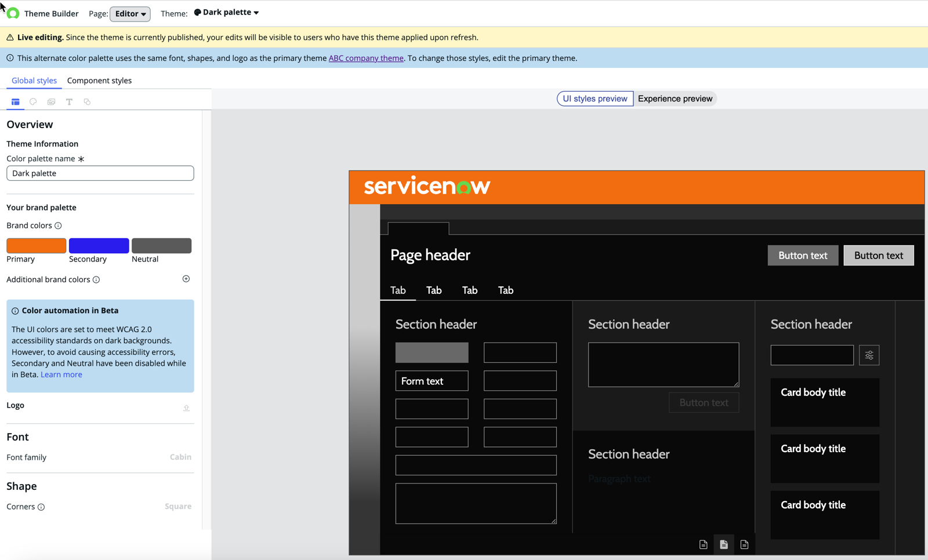Click the Neutral gray color swatch
Screen dimensions: 928x560
click(162, 246)
